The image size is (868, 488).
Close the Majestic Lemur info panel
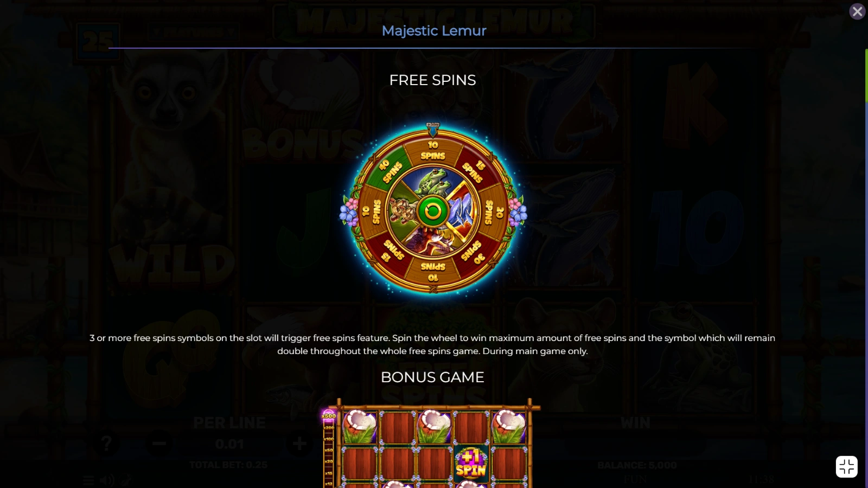coord(857,11)
